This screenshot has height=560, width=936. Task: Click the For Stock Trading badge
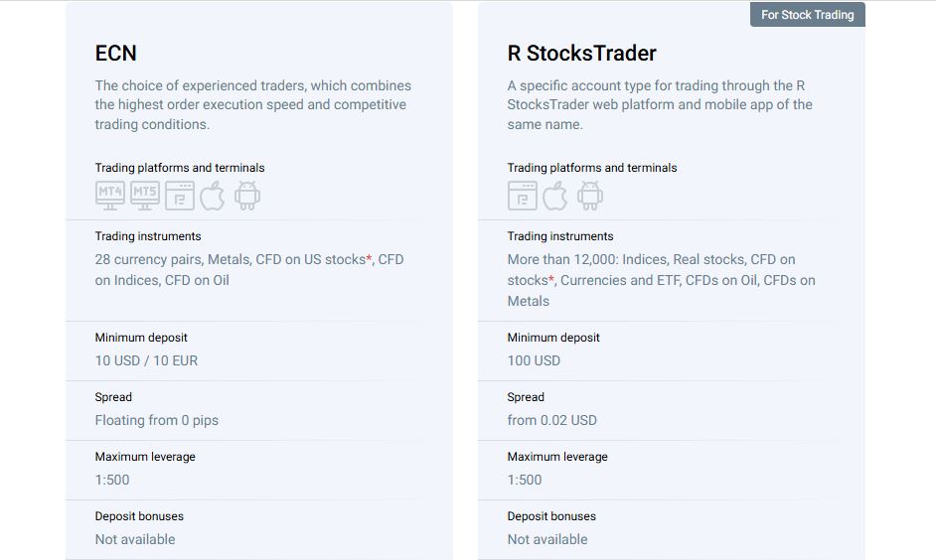(x=807, y=15)
